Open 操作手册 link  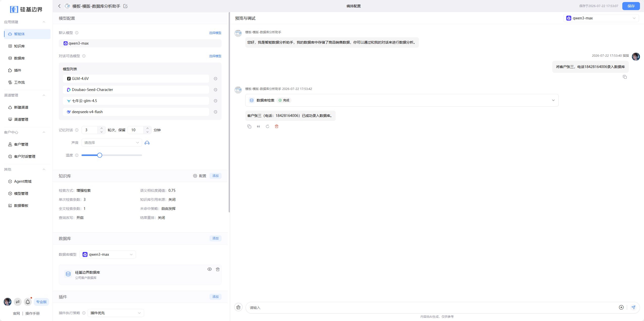33,313
